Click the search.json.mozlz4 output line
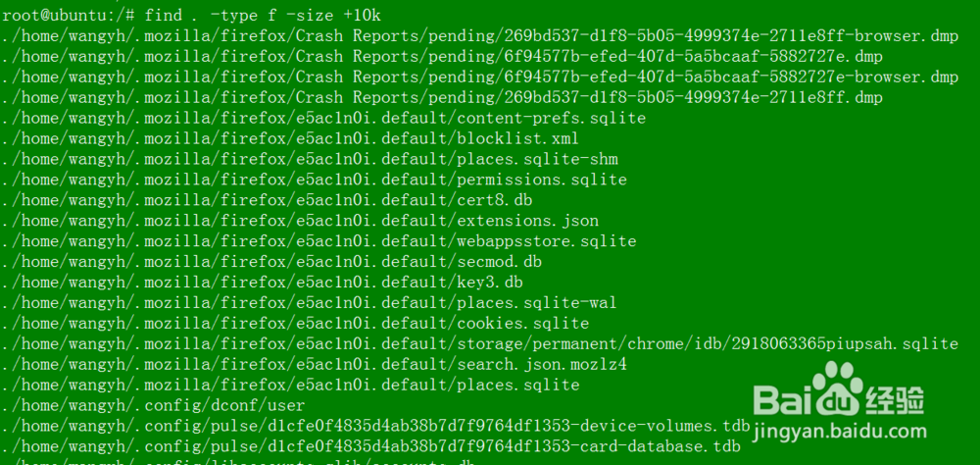This screenshot has width=980, height=465. pos(314,364)
